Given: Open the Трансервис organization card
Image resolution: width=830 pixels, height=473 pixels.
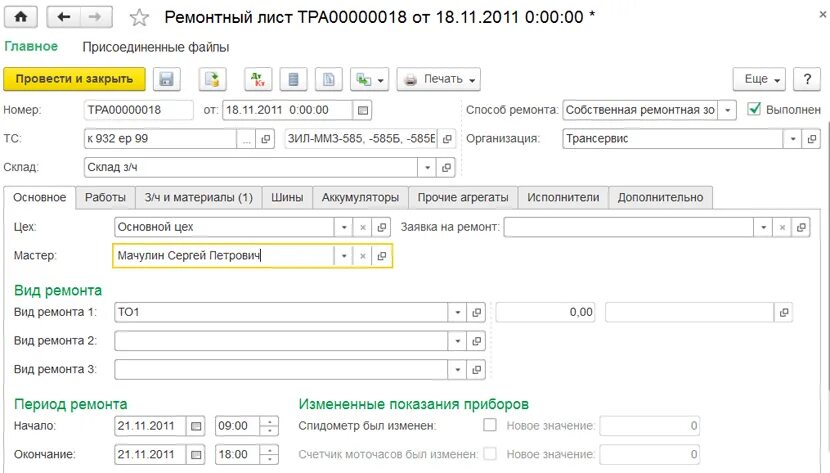Looking at the screenshot, I should pos(811,139).
